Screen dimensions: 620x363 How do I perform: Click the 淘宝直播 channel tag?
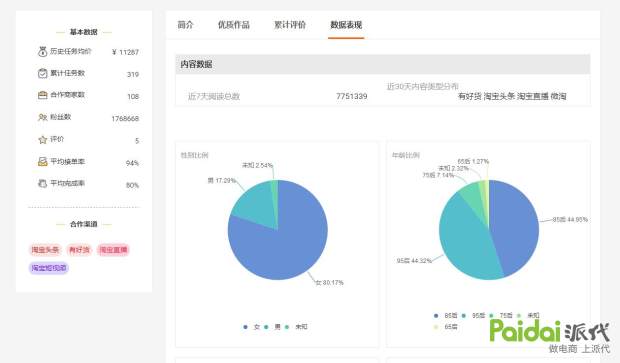point(113,250)
